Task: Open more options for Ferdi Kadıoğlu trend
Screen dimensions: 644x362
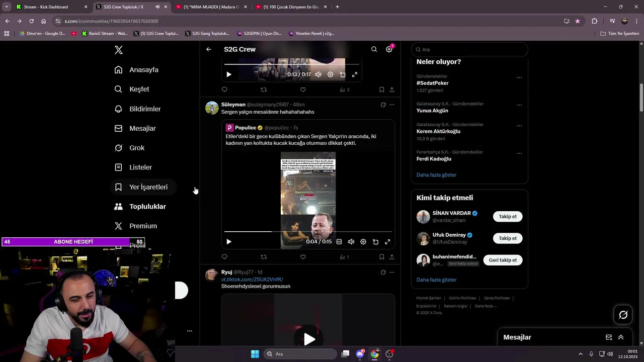Action: 519,153
